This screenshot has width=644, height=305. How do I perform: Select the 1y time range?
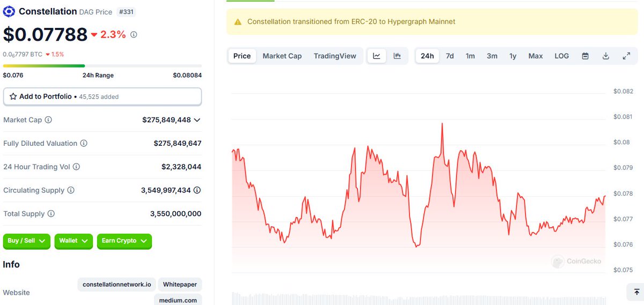click(513, 56)
